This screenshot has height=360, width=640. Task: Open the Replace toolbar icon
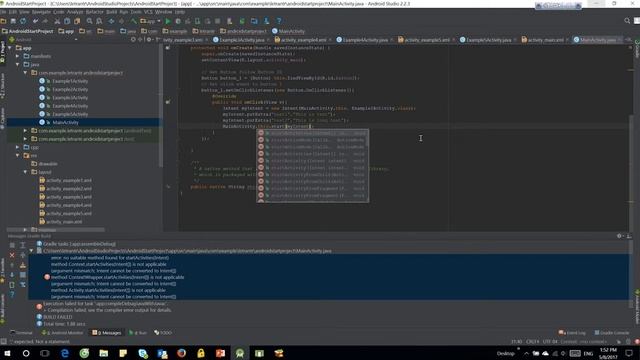coord(99,21)
